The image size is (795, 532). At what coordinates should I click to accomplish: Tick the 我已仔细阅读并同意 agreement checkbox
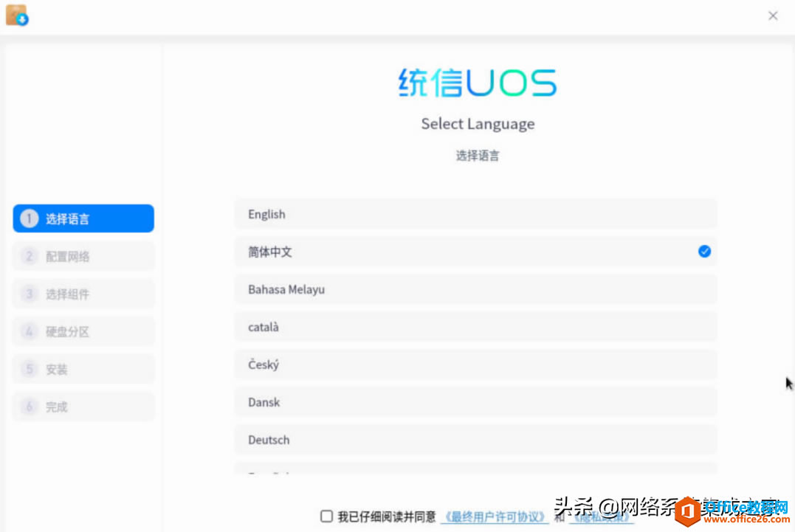click(x=326, y=517)
